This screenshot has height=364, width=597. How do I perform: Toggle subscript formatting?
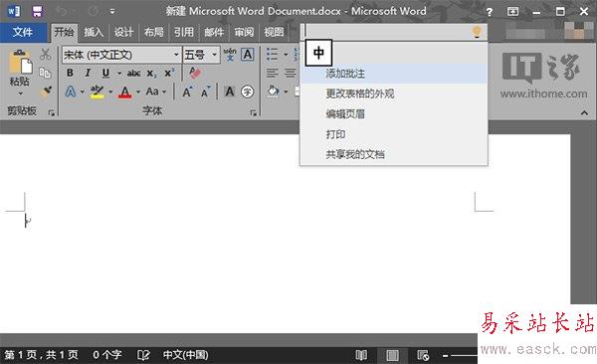click(x=151, y=74)
